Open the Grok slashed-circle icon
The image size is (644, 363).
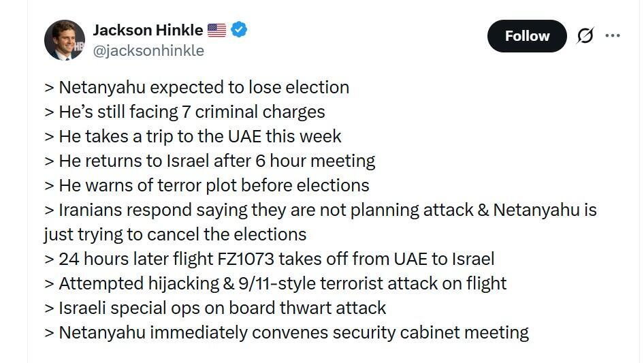[585, 36]
